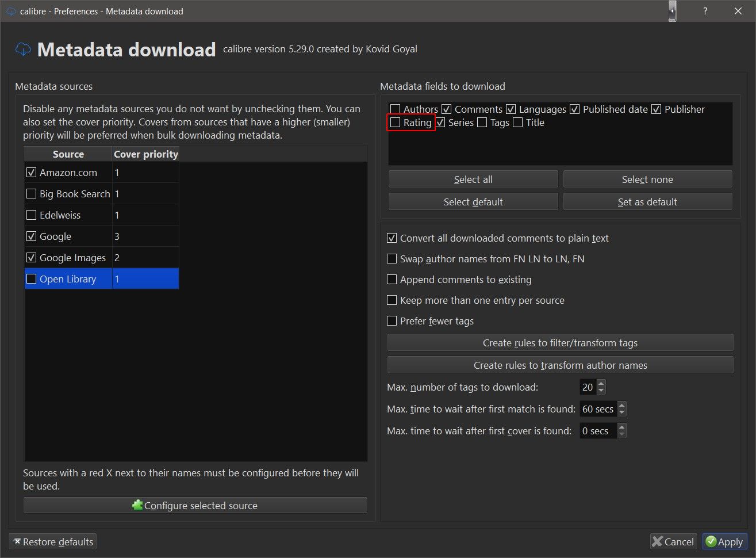Uncheck the Google Images source checkbox
Viewport: 756px width, 558px height.
click(x=32, y=258)
